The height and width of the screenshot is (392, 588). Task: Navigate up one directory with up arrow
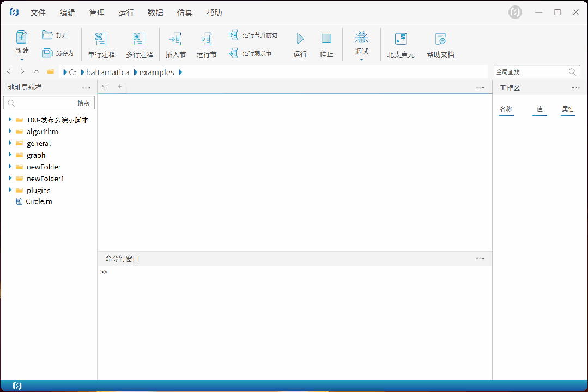coord(37,72)
